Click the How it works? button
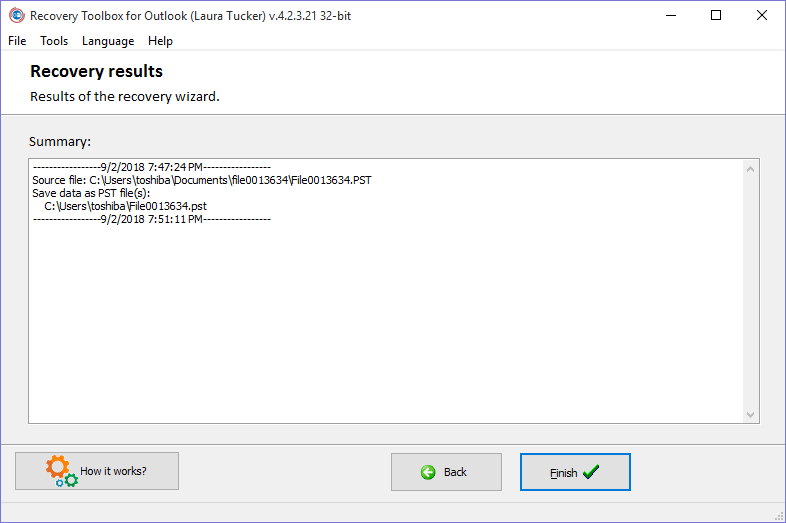786x523 pixels. pyautogui.click(x=97, y=471)
